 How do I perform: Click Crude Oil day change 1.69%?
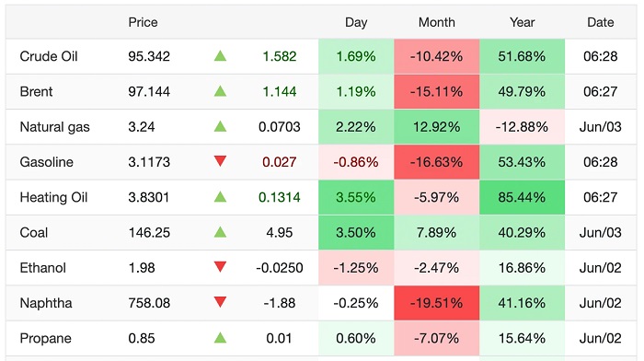(x=356, y=56)
